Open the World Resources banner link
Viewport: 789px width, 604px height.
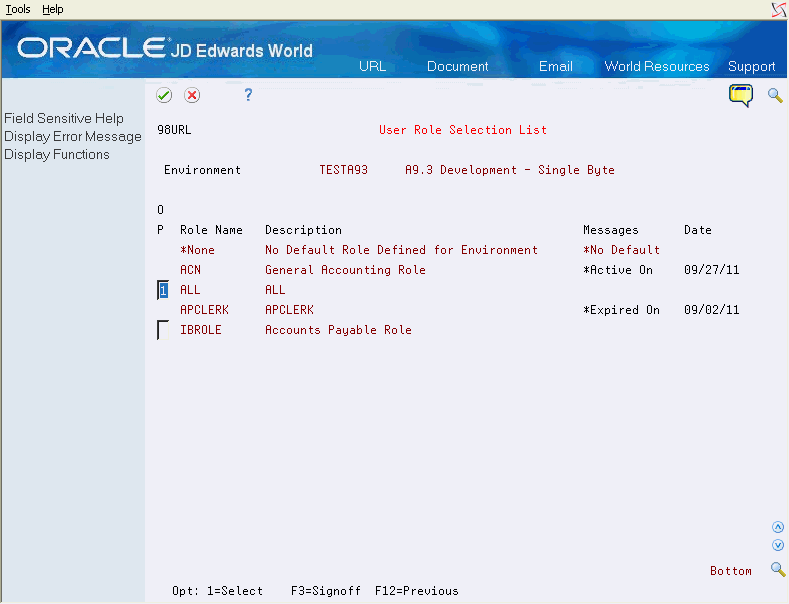[657, 66]
